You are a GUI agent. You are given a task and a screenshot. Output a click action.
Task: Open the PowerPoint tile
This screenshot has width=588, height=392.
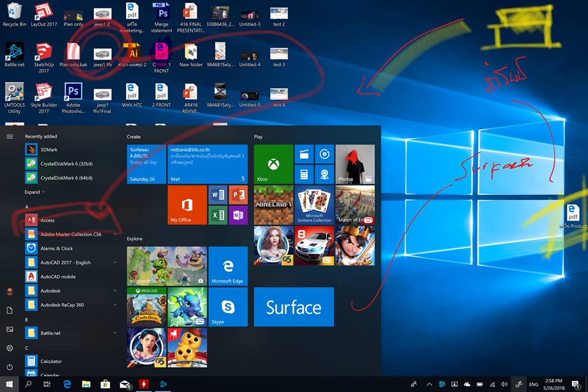point(238,195)
